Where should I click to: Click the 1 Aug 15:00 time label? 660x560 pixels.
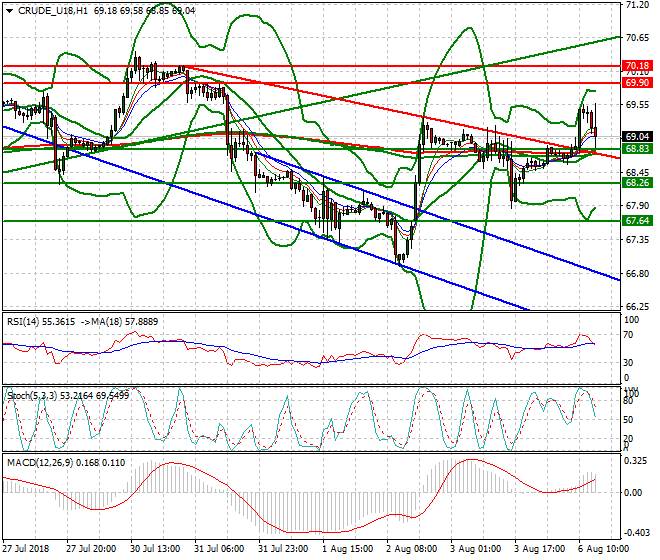tap(347, 549)
